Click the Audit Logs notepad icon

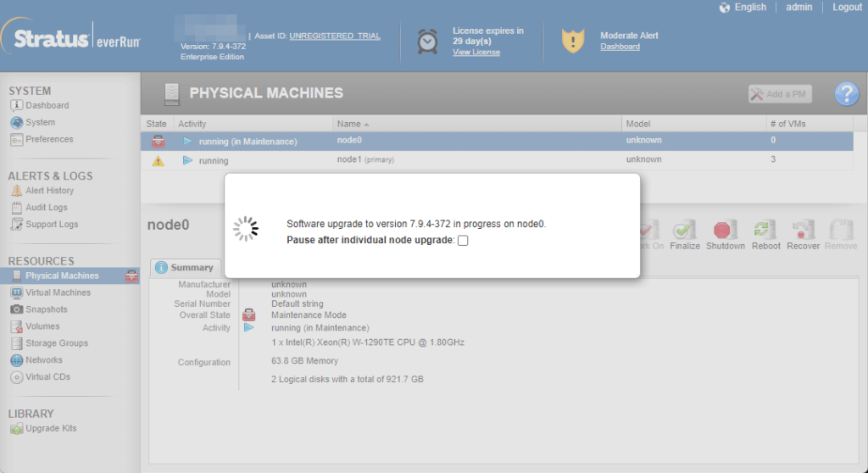tap(17, 208)
